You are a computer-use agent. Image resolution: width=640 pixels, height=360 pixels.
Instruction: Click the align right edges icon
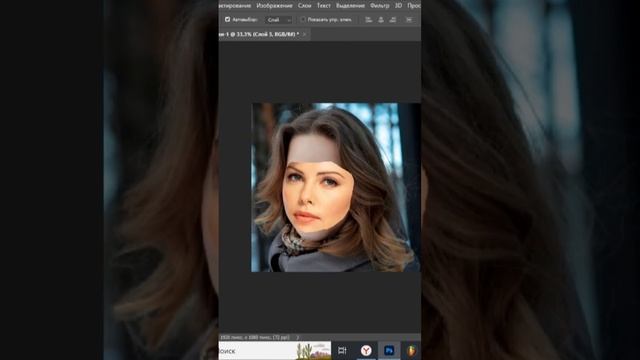[393, 20]
